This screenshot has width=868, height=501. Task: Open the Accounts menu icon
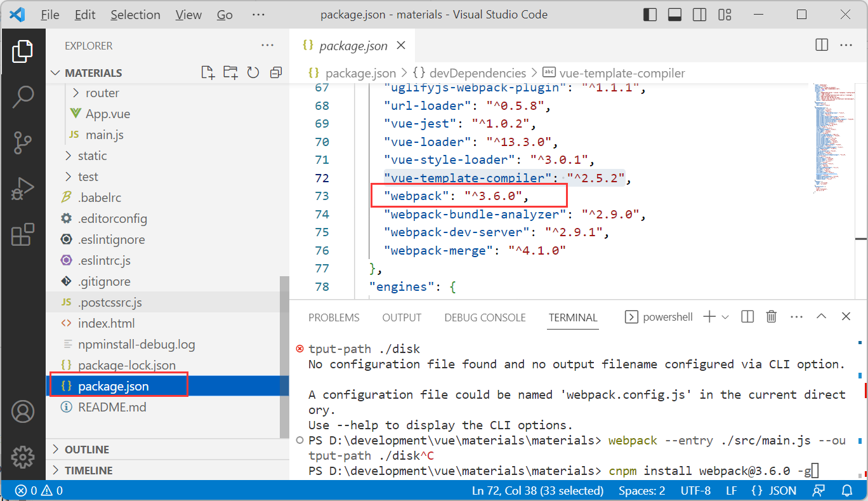(23, 411)
